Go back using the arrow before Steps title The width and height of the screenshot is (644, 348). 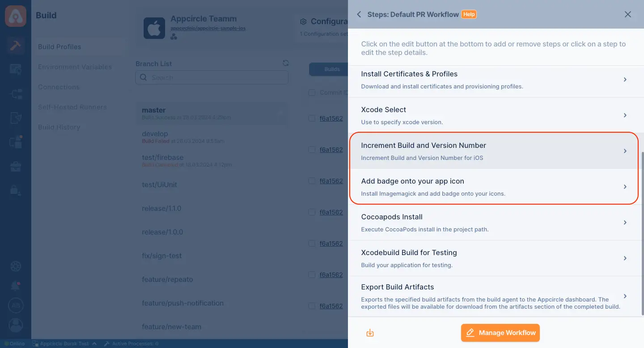point(359,14)
